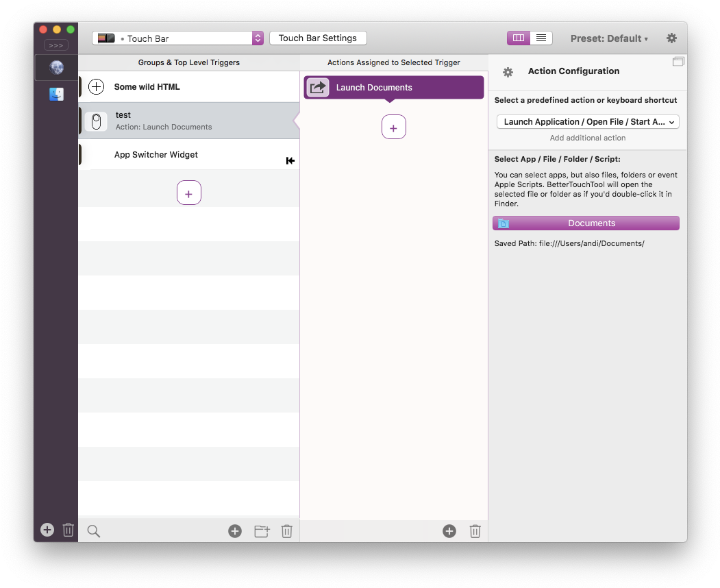Delete selected trigger with trash icon

pyautogui.click(x=287, y=531)
